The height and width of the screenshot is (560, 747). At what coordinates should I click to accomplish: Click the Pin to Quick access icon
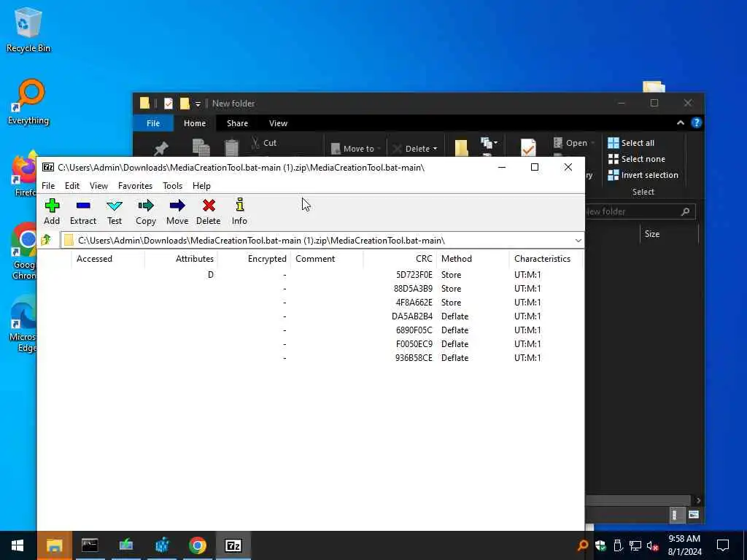(160, 149)
